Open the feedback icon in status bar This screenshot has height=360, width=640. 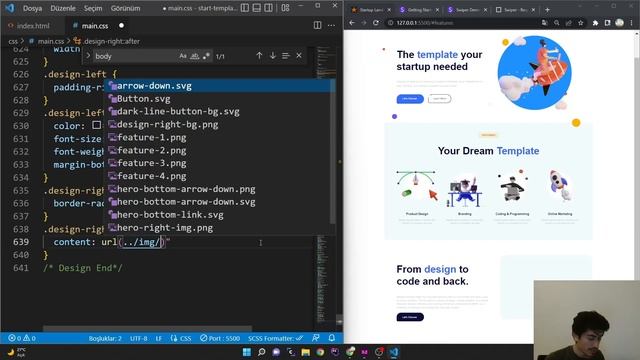316,338
